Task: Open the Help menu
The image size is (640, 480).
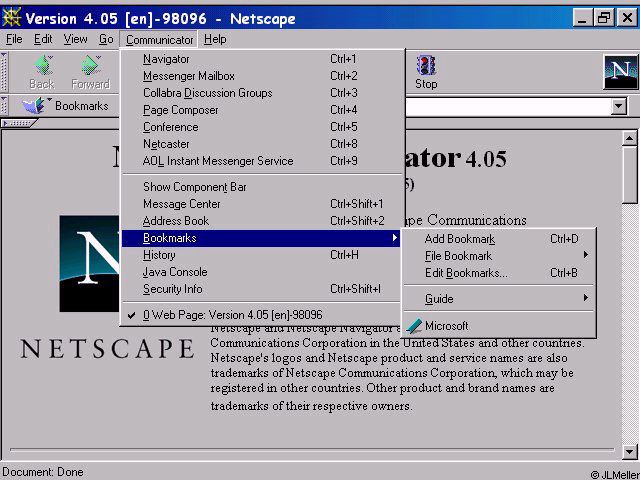Action: coord(215,39)
